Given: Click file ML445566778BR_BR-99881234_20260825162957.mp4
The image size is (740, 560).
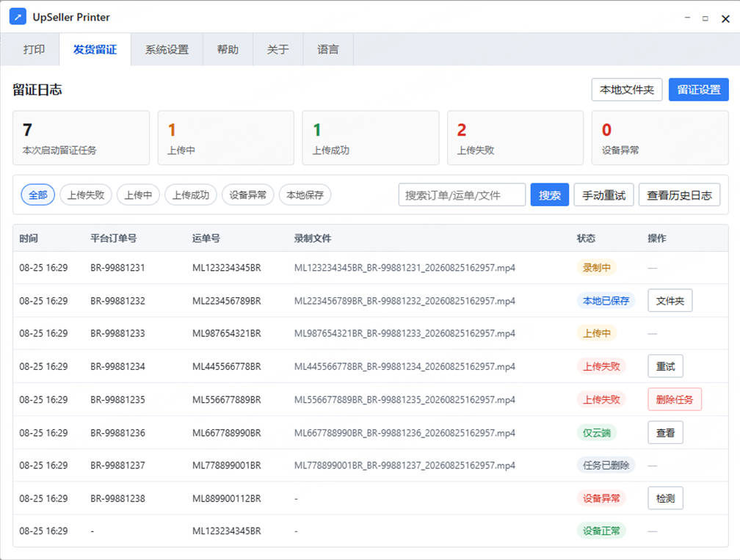Looking at the screenshot, I should point(405,366).
